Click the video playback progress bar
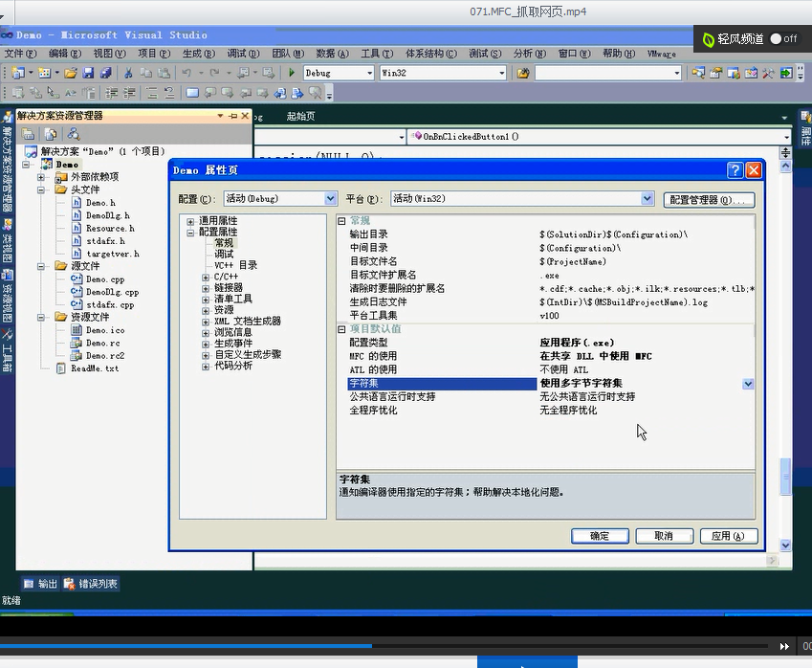Image resolution: width=812 pixels, height=668 pixels. (x=384, y=646)
